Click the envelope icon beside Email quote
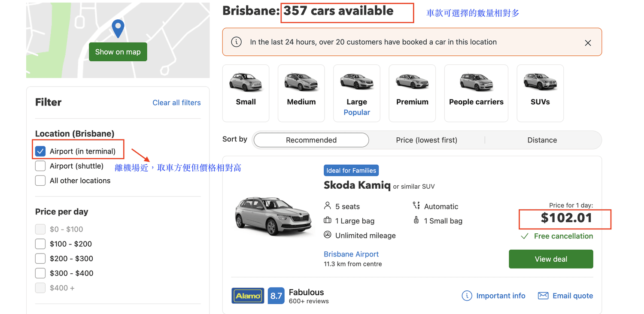 [x=543, y=296]
